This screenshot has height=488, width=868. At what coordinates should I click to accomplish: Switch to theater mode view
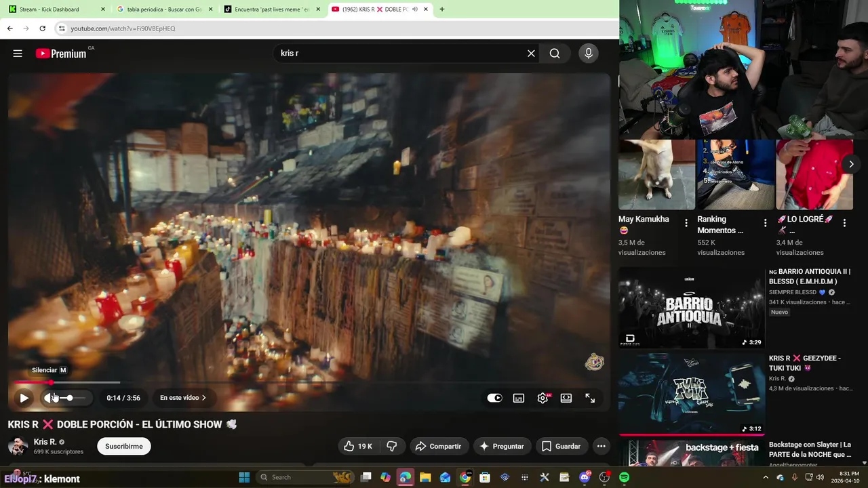pos(566,398)
